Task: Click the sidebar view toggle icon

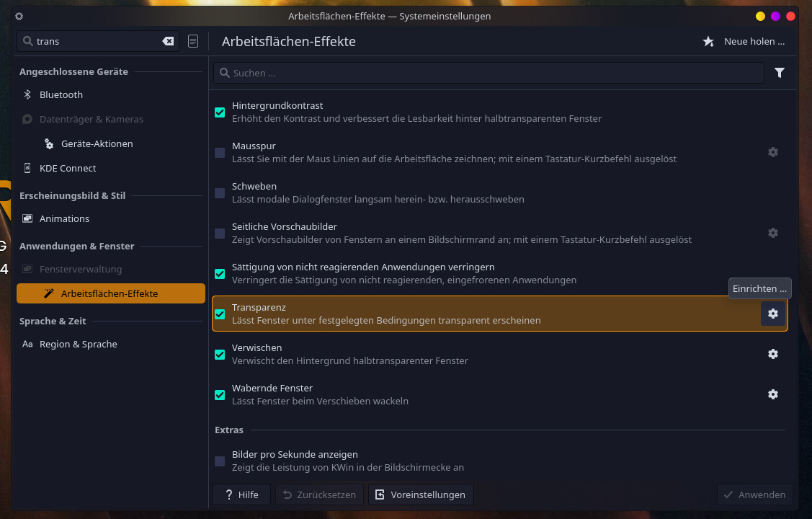Action: click(x=193, y=41)
